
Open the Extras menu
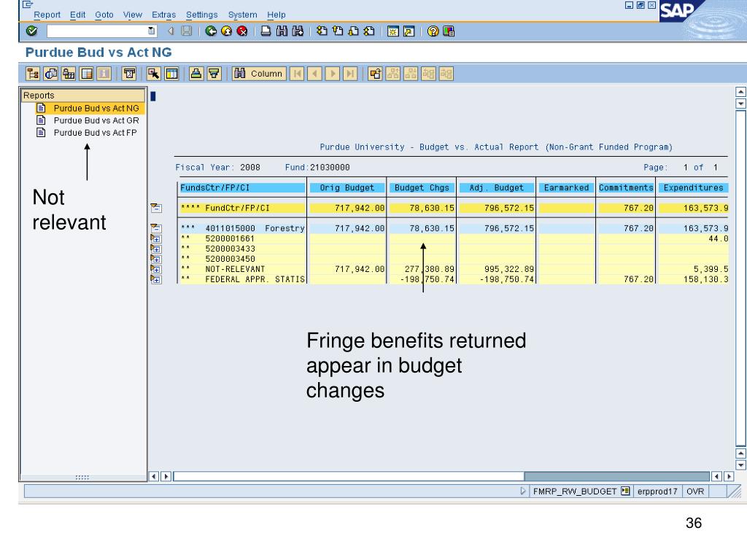[164, 15]
